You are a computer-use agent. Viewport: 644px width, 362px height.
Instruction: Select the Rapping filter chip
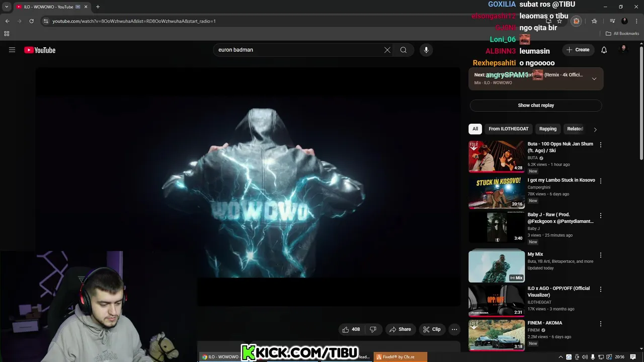tap(548, 129)
